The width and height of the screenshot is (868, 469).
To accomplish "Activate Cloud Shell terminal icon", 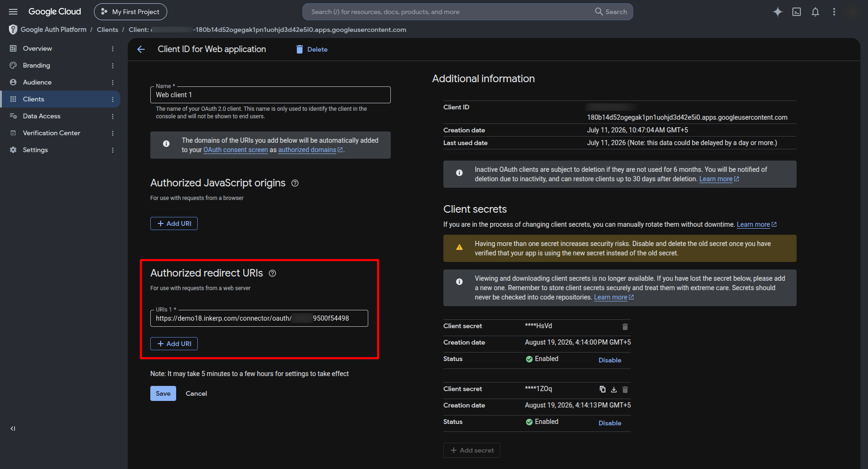I will pos(797,12).
